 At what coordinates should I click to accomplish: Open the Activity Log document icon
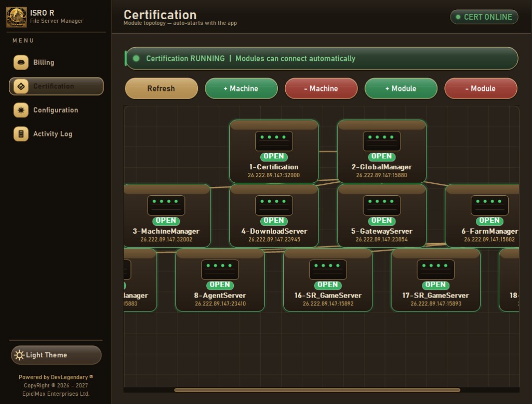(x=21, y=134)
